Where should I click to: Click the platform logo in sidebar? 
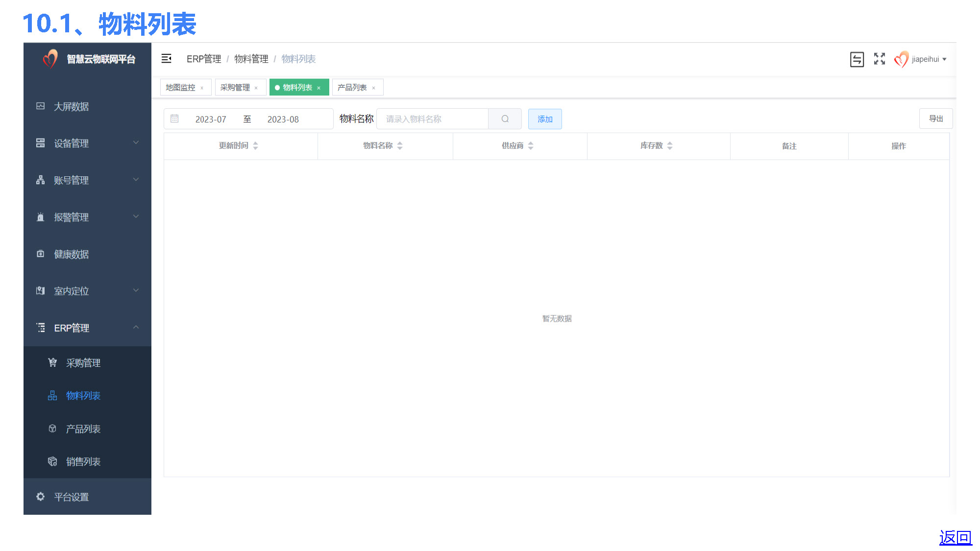(x=50, y=59)
